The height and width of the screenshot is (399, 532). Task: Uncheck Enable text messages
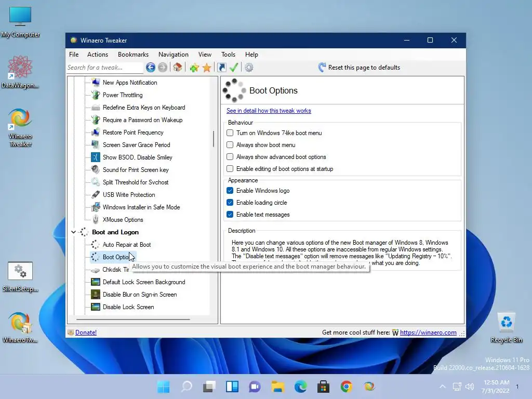[230, 215]
